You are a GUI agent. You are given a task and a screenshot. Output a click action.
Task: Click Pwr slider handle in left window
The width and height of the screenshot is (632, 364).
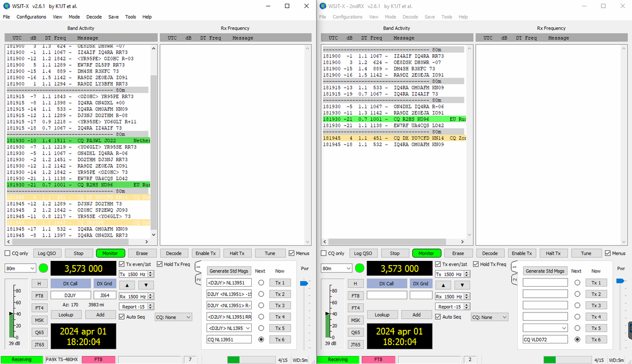click(303, 284)
